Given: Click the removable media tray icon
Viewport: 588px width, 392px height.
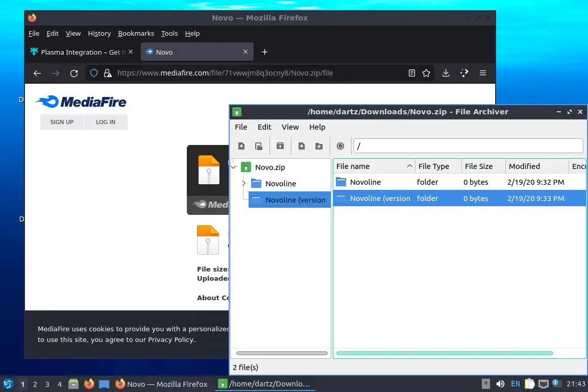Looking at the screenshot, I should point(485,384).
